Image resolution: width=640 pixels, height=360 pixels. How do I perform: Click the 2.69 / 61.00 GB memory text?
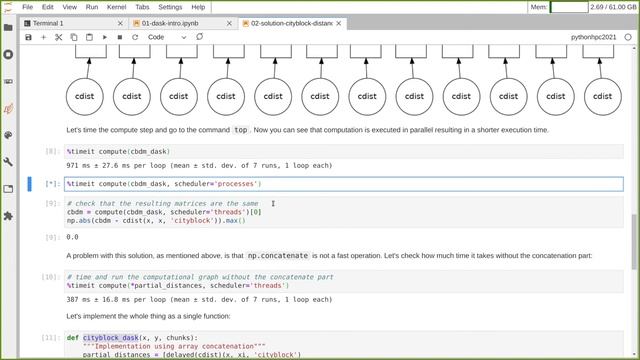[613, 7]
